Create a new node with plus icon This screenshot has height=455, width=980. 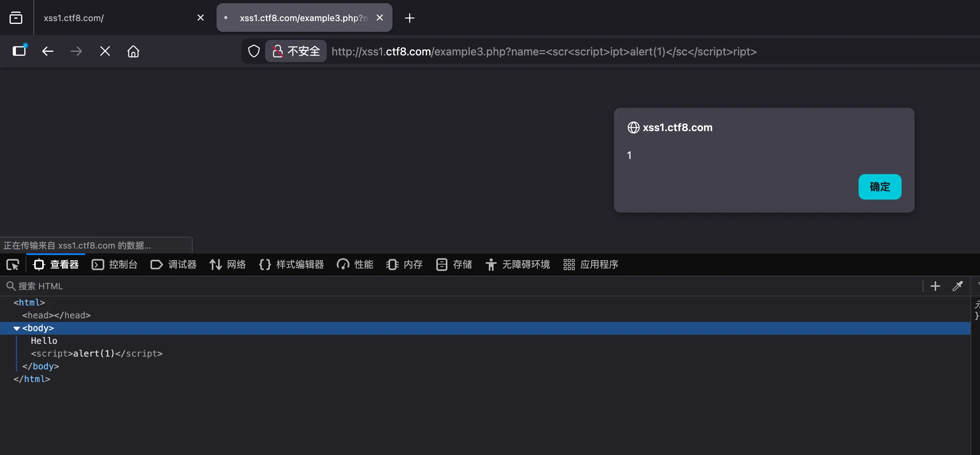[x=935, y=286]
